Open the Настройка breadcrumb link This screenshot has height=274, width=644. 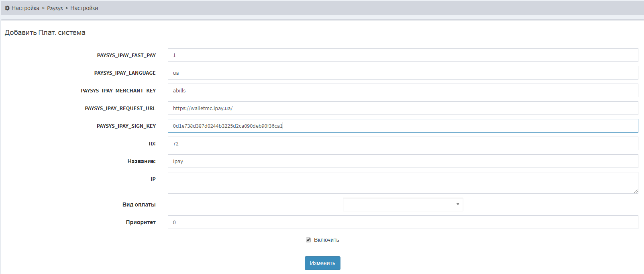(25, 8)
